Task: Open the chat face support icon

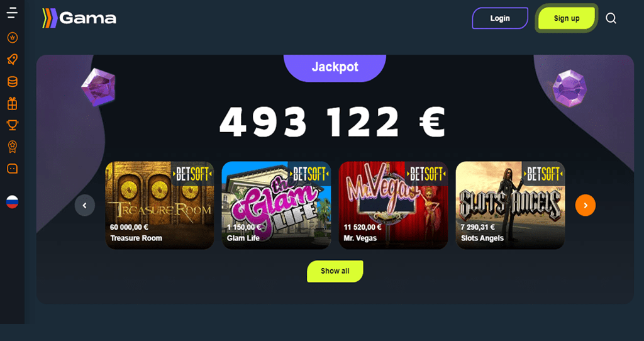Action: click(x=13, y=169)
